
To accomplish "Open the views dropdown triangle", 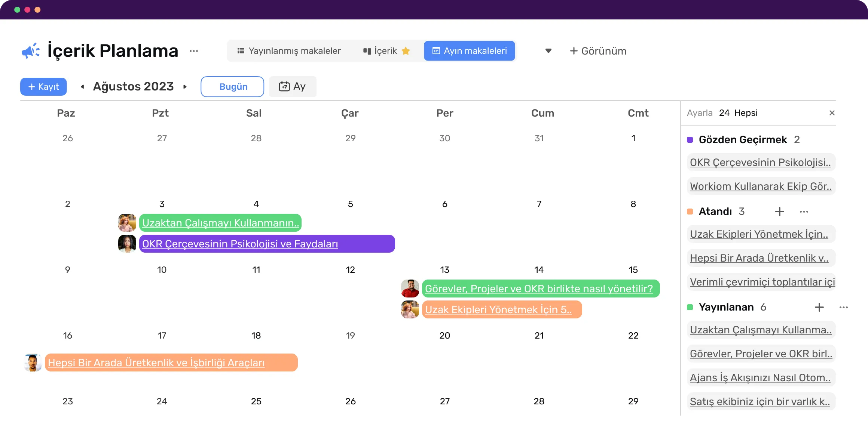I will [548, 51].
